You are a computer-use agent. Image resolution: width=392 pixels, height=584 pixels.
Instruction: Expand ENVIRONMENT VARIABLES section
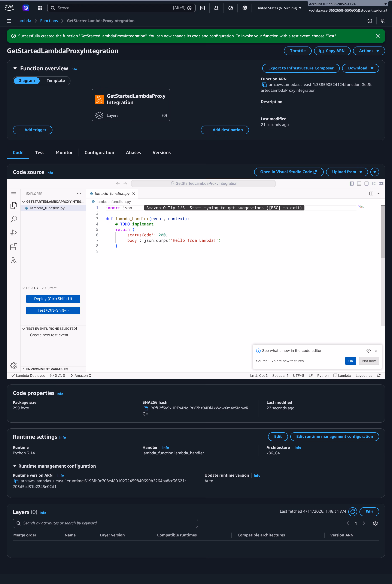(x=24, y=369)
